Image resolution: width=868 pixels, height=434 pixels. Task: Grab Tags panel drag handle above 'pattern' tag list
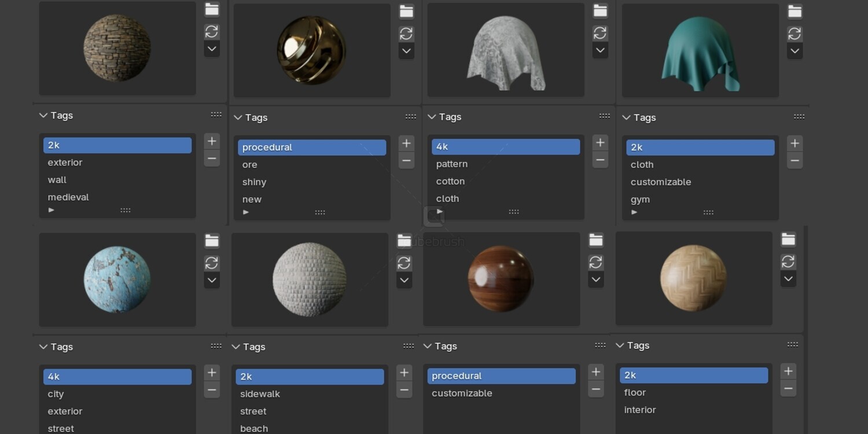coord(605,116)
